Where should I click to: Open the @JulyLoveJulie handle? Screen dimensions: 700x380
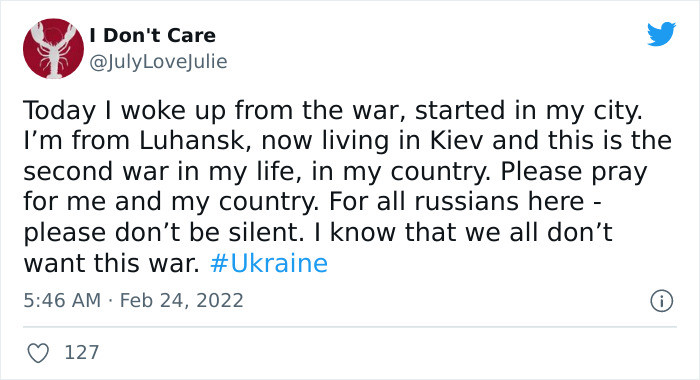tap(158, 62)
